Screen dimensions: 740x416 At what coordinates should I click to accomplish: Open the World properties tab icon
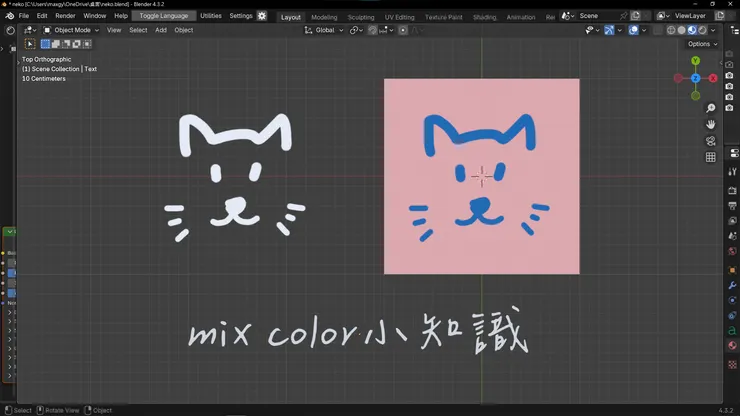coord(732,251)
